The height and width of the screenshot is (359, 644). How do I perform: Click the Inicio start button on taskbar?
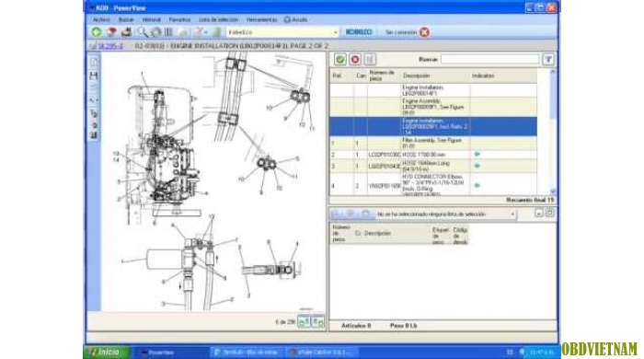click(107, 352)
